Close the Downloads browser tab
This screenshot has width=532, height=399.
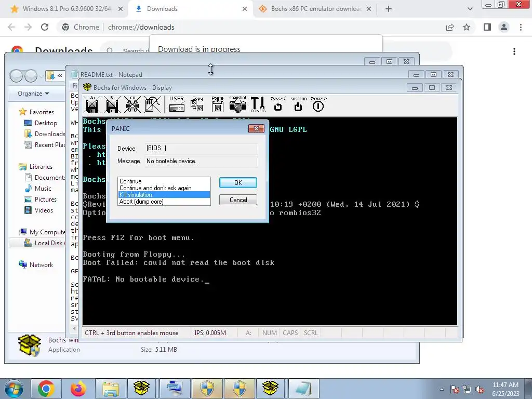pos(245,9)
